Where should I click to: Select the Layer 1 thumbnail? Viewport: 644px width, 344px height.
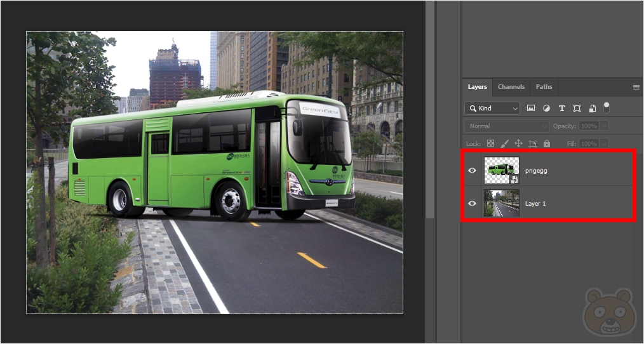point(502,203)
